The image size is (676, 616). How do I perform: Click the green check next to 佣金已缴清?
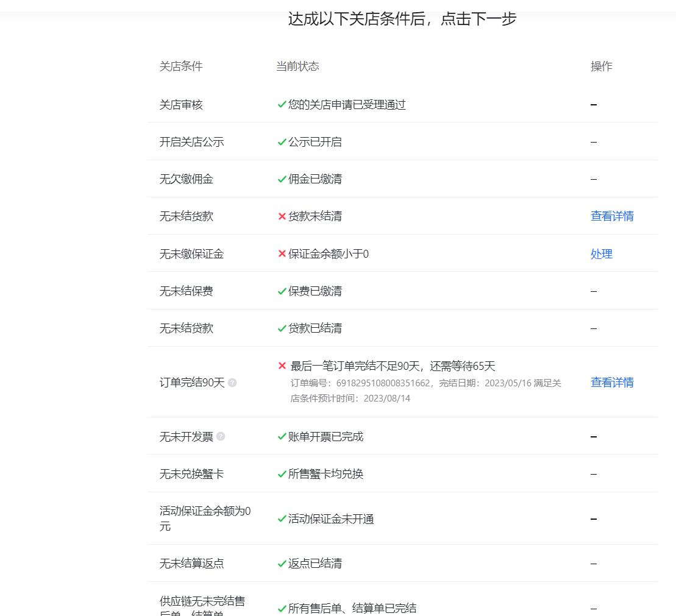click(x=281, y=179)
